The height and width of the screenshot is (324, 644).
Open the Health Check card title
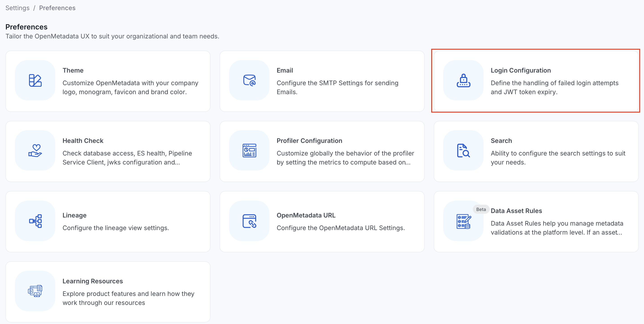pos(83,141)
